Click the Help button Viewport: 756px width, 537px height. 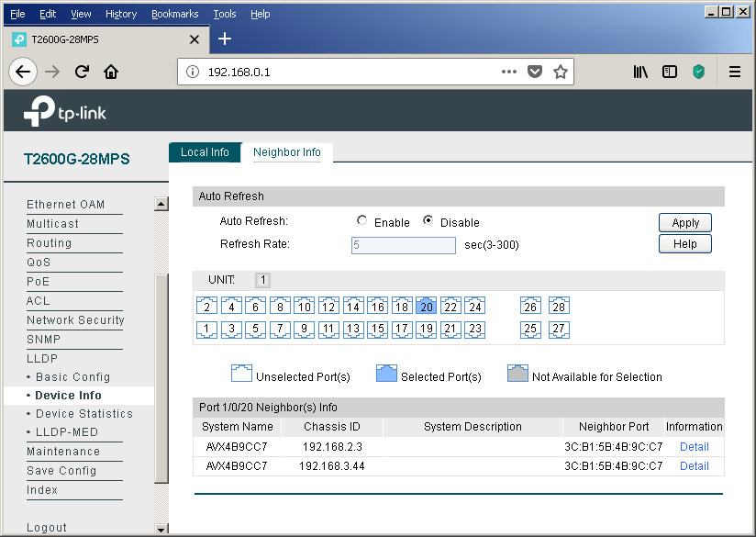(685, 243)
